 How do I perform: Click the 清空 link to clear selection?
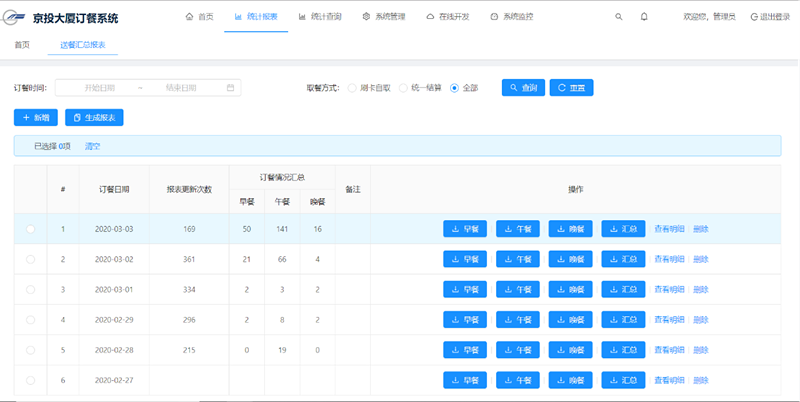click(x=92, y=146)
